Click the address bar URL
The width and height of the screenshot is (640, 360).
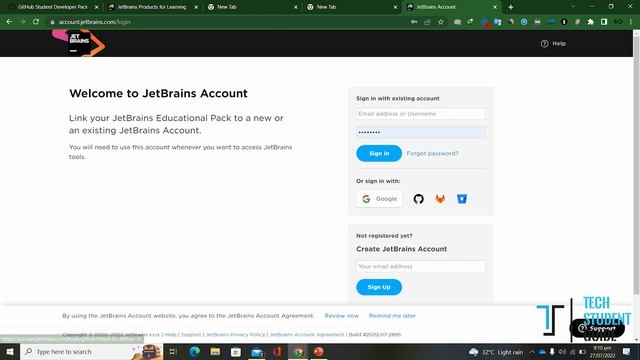pyautogui.click(x=95, y=22)
